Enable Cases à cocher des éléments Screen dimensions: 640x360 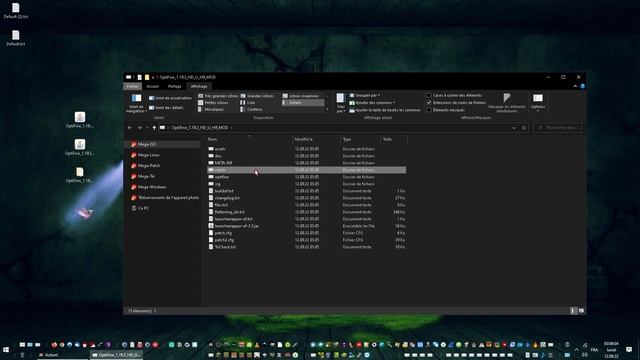point(429,96)
